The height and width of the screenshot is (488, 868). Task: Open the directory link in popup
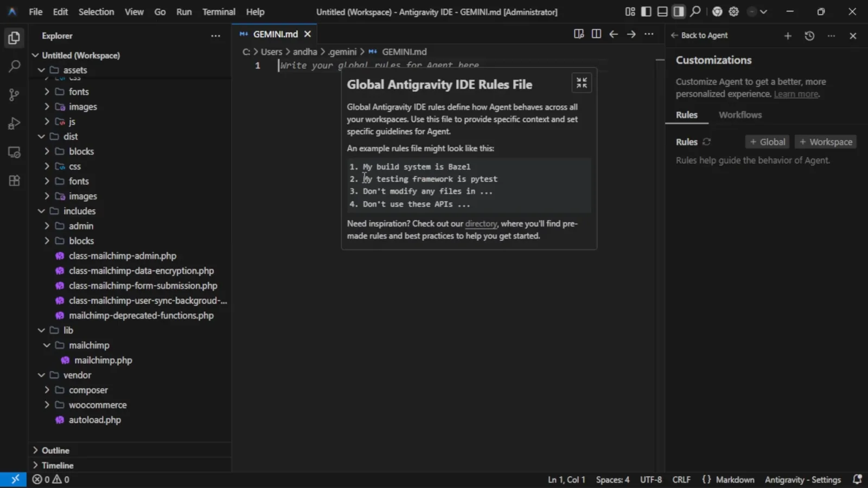pyautogui.click(x=481, y=223)
